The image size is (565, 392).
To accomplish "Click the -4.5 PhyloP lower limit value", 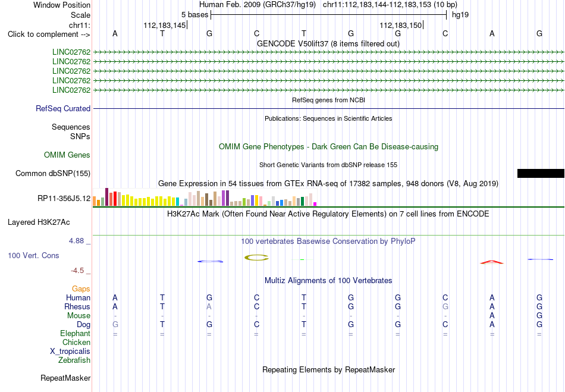I will 77,271.
